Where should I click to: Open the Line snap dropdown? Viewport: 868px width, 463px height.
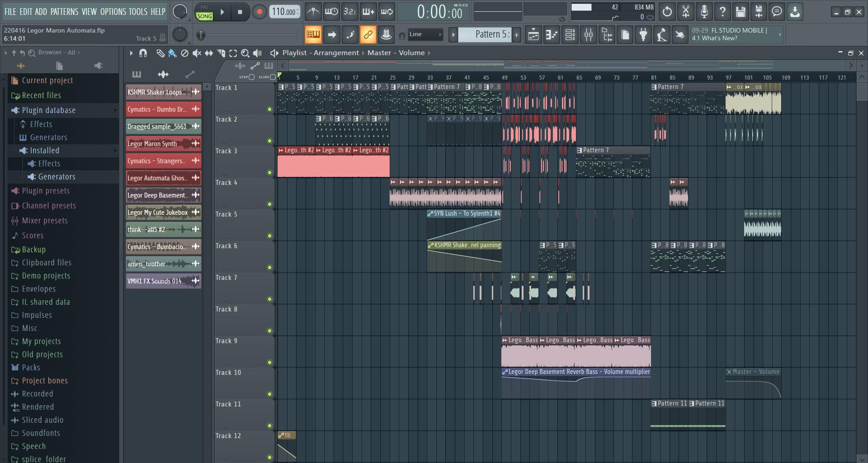click(425, 34)
